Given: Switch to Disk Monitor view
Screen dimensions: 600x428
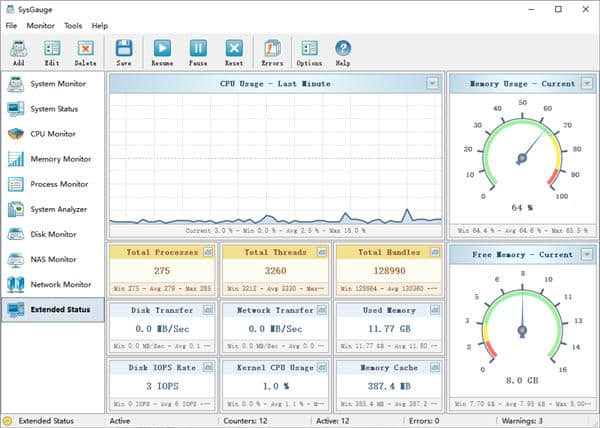Looking at the screenshot, I should (x=52, y=234).
